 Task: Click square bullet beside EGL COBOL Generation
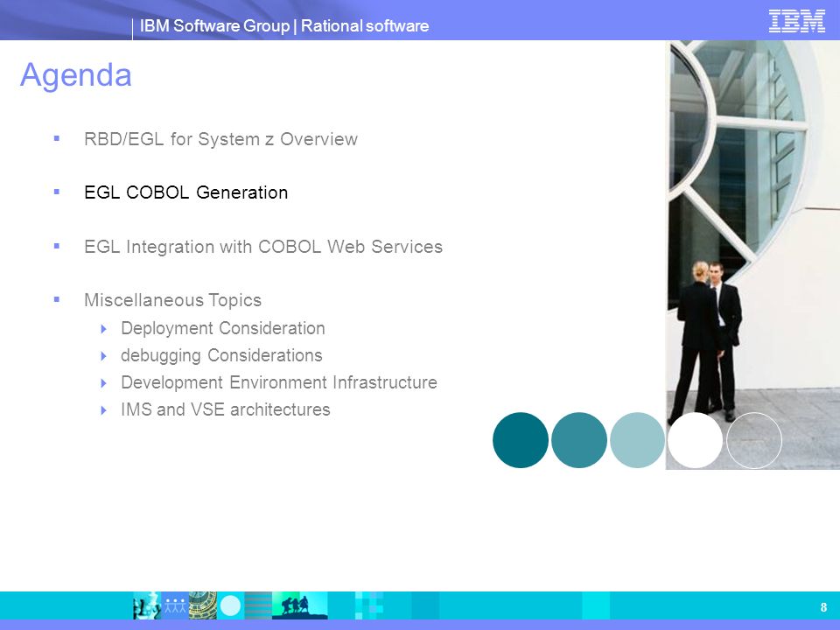pos(57,192)
